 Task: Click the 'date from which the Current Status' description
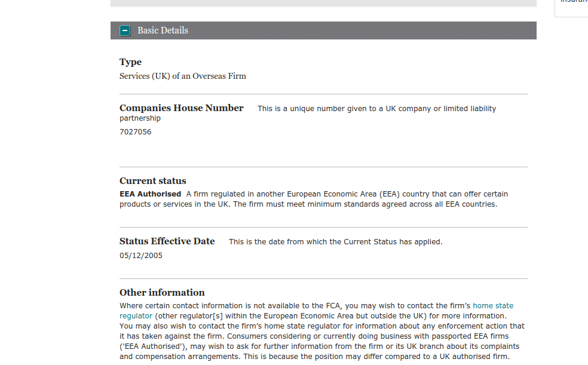pyautogui.click(x=335, y=242)
